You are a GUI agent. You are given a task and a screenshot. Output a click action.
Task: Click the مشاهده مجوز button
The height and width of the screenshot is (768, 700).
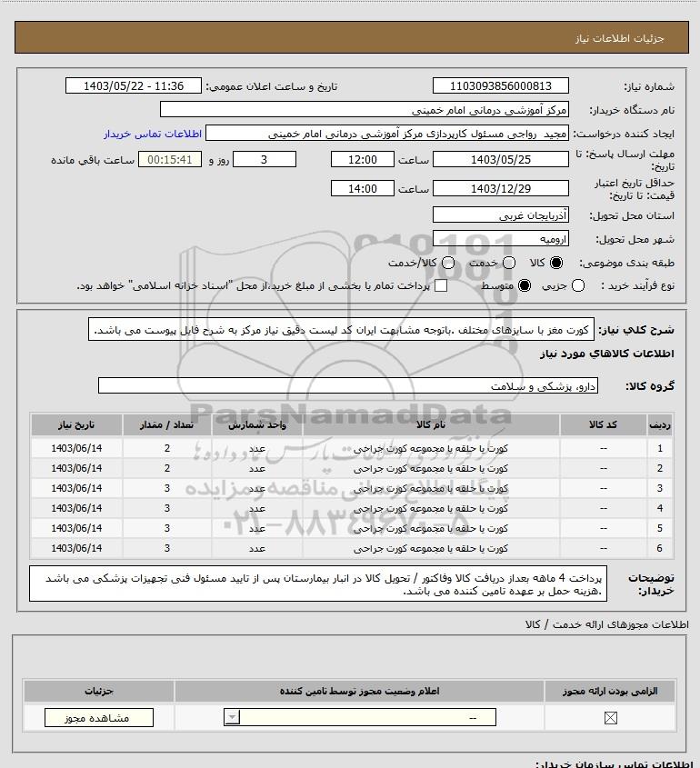pos(98,717)
